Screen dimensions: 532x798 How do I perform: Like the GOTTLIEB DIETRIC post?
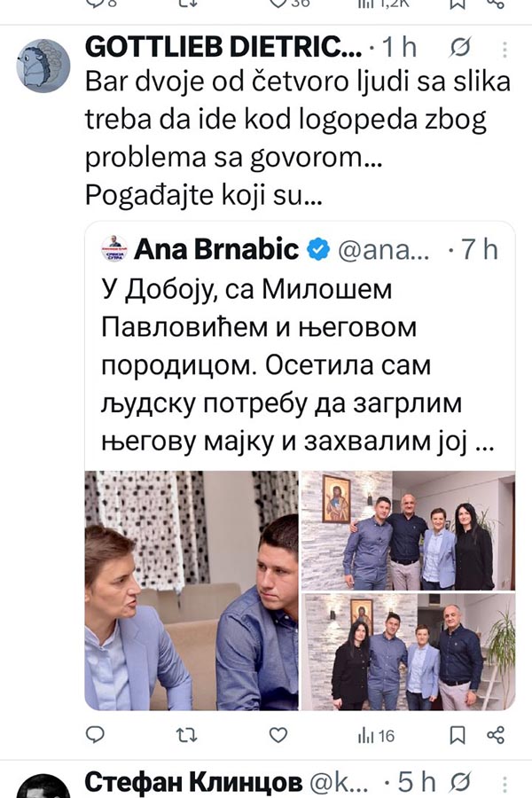(278, 735)
